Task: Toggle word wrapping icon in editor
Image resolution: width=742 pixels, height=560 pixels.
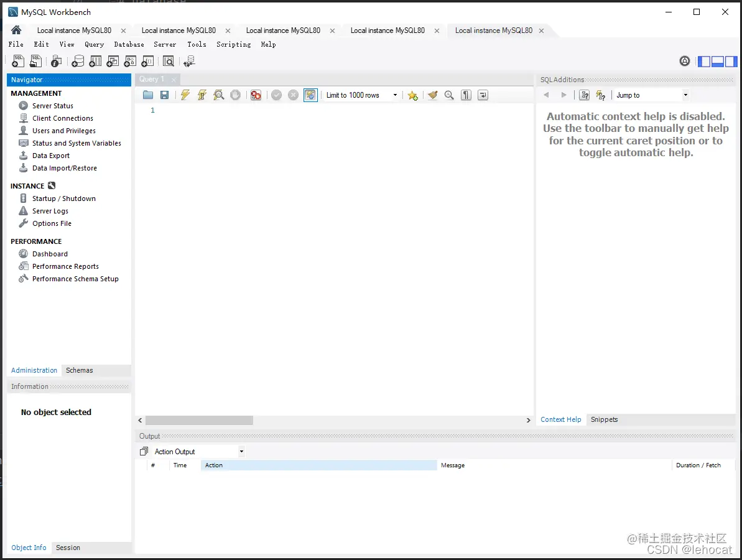Action: click(x=483, y=95)
